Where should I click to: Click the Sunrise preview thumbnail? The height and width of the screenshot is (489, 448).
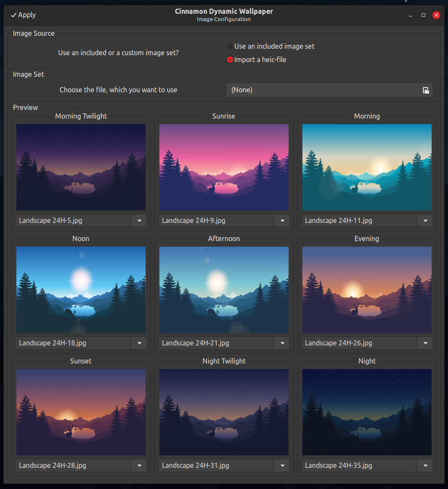point(224,167)
